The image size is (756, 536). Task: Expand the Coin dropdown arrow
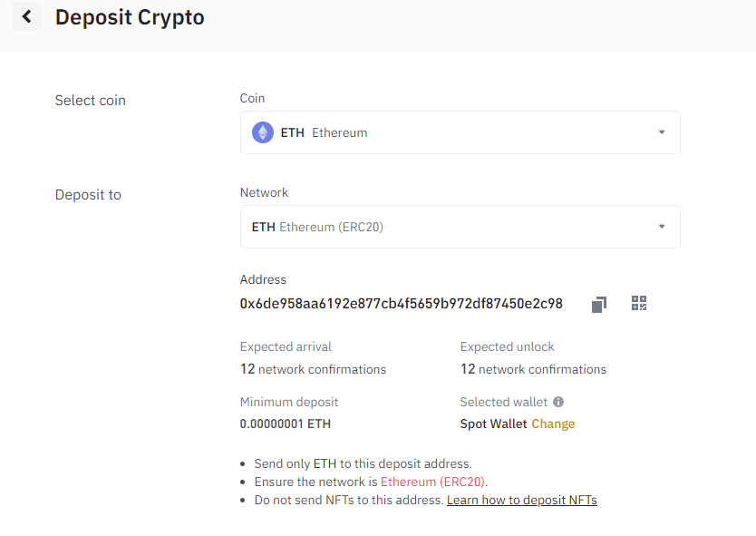pos(662,132)
